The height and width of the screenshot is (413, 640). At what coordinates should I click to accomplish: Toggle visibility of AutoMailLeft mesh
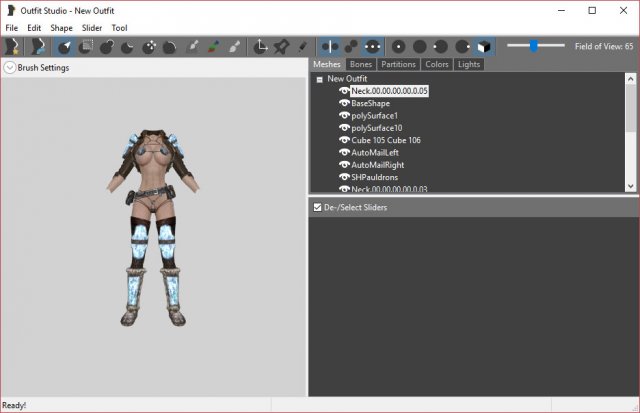pos(344,152)
